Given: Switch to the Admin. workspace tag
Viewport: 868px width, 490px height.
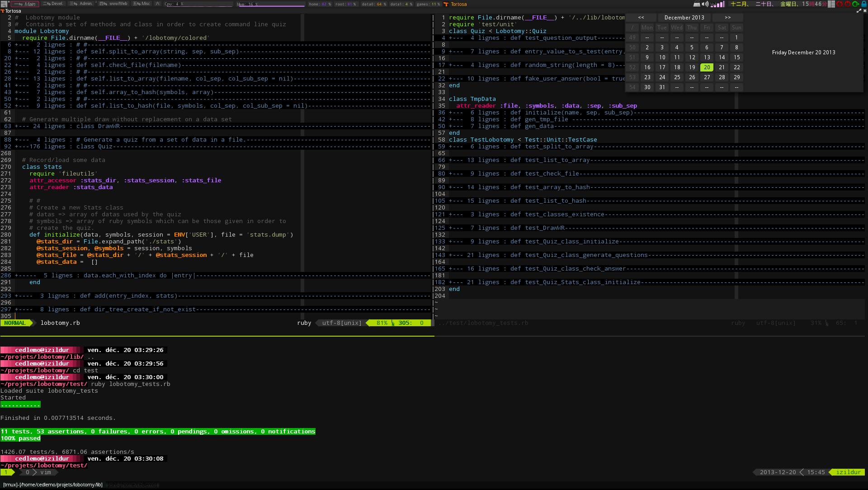Looking at the screenshot, I should coord(81,4).
